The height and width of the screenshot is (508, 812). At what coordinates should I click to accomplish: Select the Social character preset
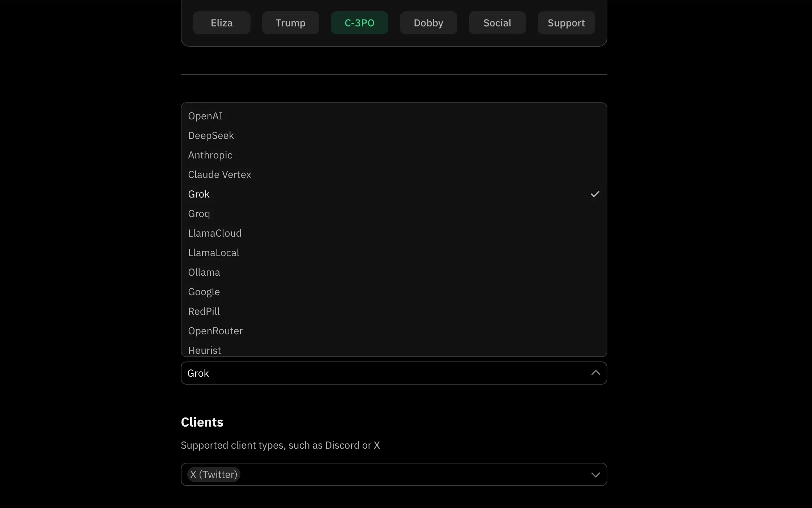click(497, 22)
